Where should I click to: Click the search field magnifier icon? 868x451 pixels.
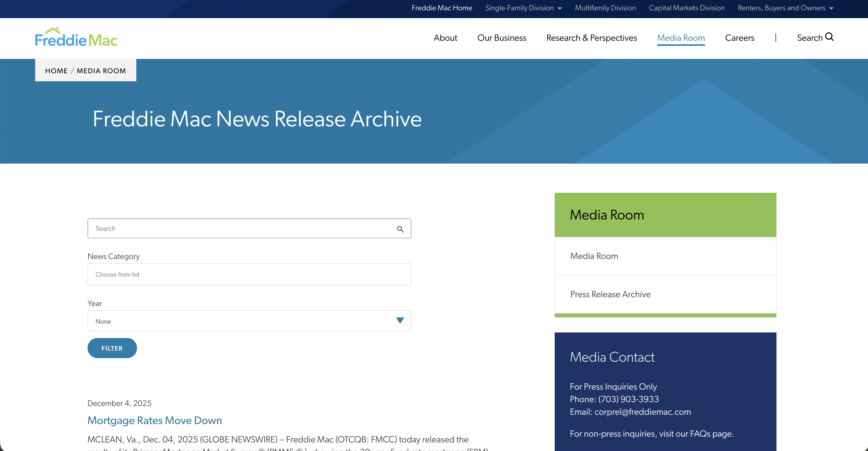click(x=400, y=229)
